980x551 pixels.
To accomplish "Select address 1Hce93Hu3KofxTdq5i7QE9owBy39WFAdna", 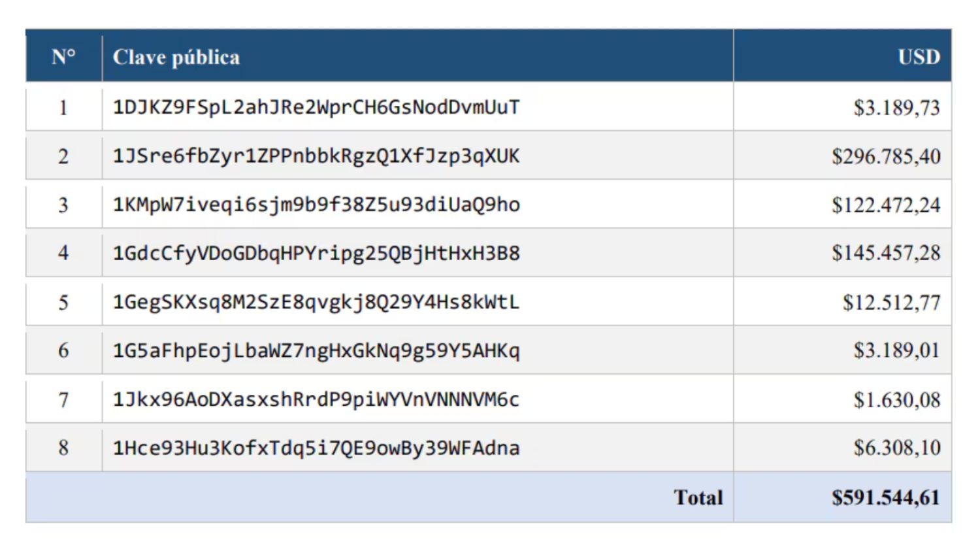I will pyautogui.click(x=316, y=448).
